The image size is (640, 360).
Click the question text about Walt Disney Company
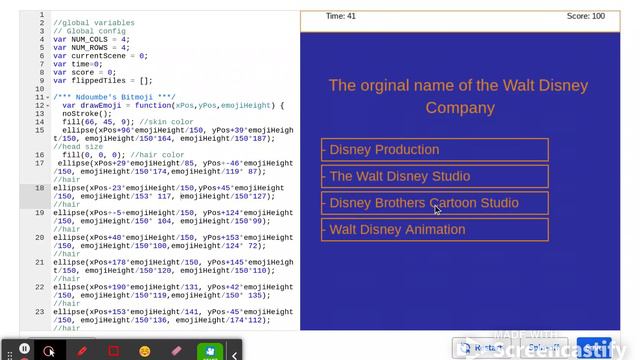pyautogui.click(x=459, y=96)
